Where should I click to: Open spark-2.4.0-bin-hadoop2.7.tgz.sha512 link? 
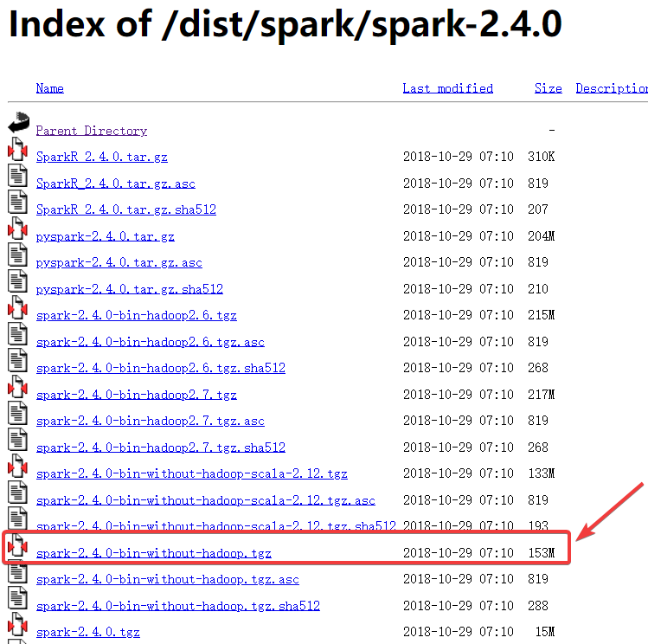[x=161, y=448]
